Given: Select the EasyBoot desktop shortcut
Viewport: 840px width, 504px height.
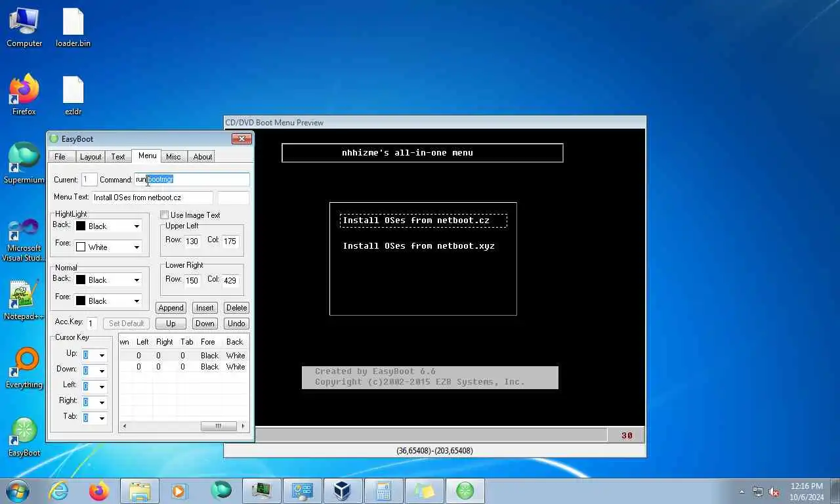Looking at the screenshot, I should click(24, 437).
